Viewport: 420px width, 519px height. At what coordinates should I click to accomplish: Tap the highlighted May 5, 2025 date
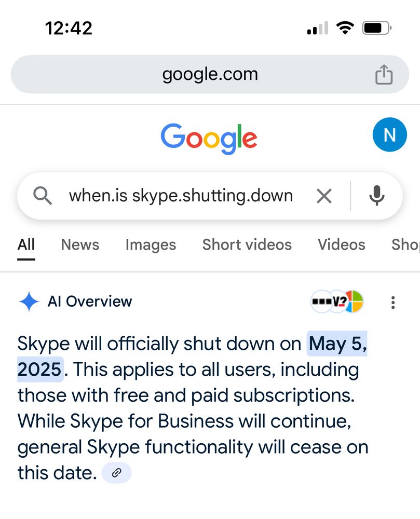[337, 344]
